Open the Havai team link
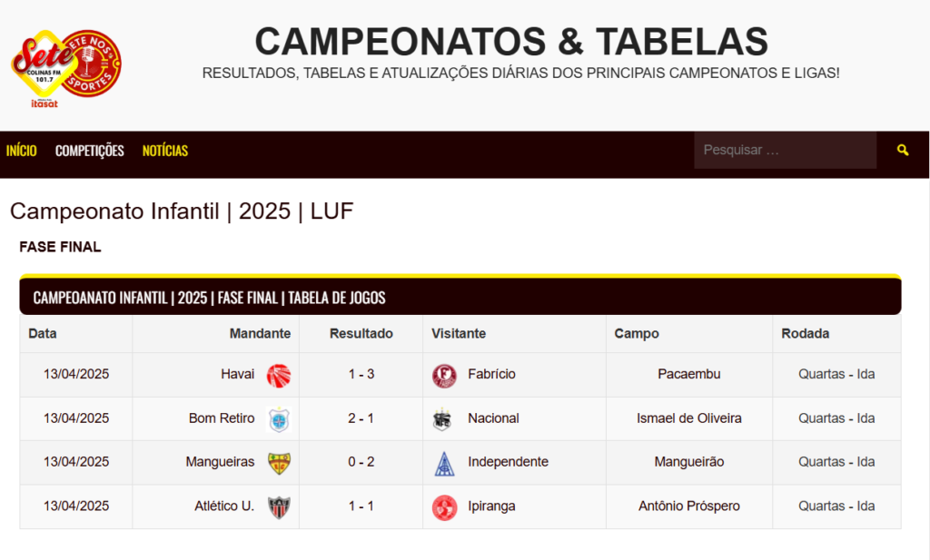Image resolution: width=930 pixels, height=560 pixels. (237, 374)
